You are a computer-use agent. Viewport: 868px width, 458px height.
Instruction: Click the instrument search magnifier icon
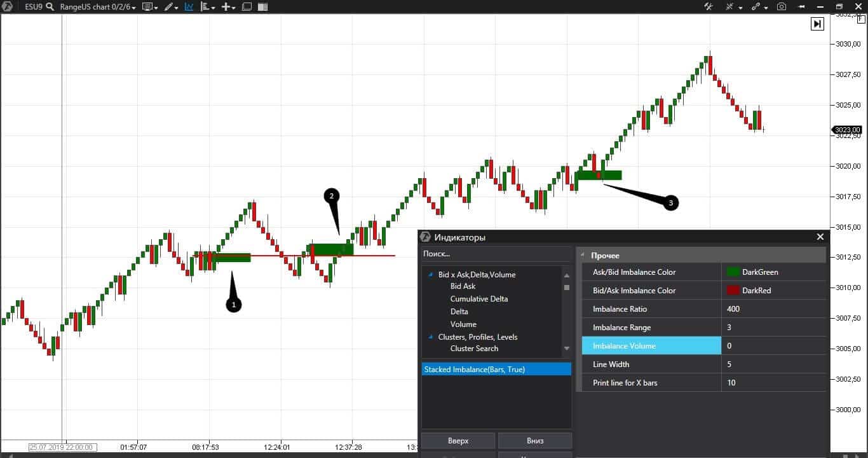tap(50, 7)
